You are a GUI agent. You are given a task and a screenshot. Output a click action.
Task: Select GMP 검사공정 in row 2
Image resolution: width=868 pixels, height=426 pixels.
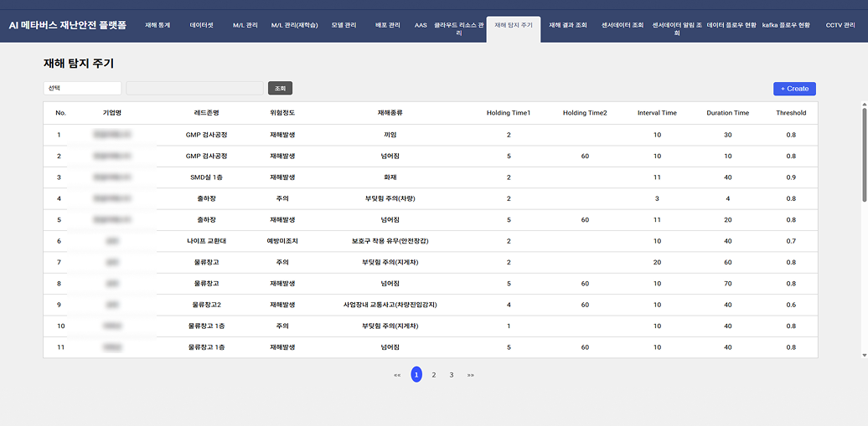tap(206, 156)
